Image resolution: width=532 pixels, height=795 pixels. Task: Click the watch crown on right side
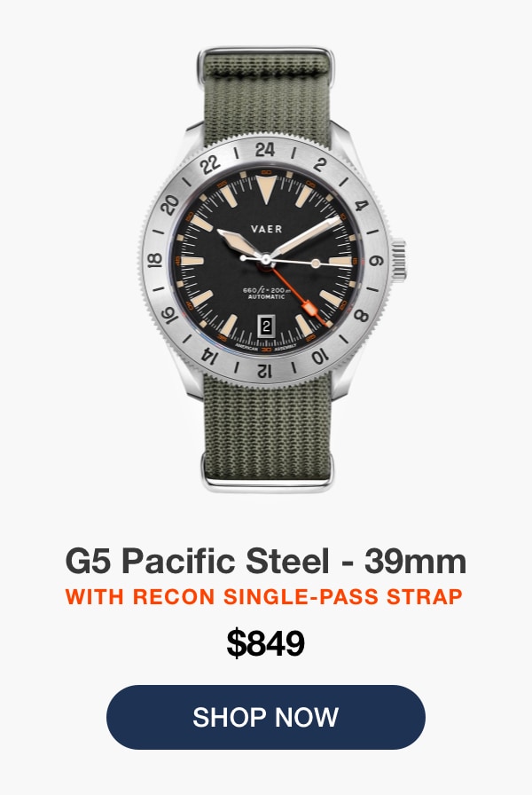point(399,260)
